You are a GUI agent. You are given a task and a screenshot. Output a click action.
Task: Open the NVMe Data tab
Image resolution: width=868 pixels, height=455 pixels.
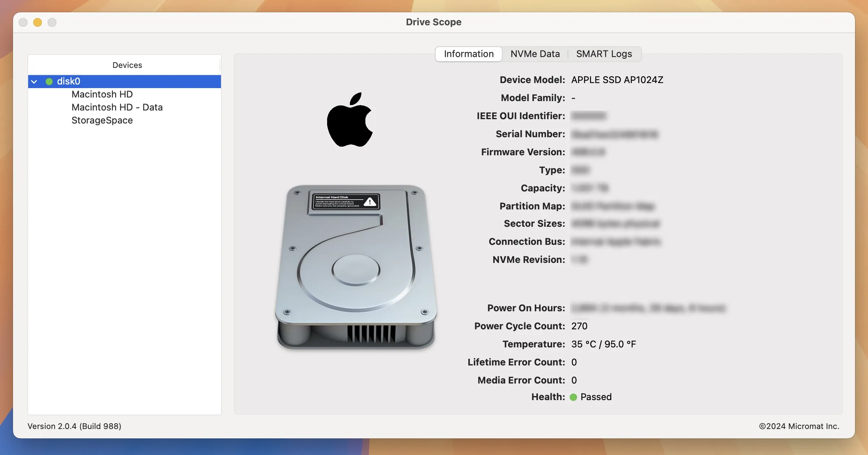(535, 54)
